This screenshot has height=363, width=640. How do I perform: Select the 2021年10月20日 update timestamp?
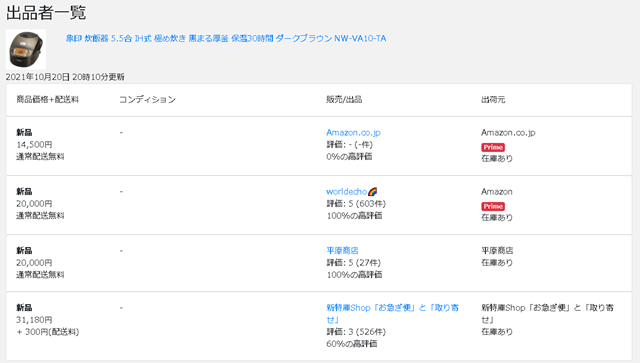point(65,77)
